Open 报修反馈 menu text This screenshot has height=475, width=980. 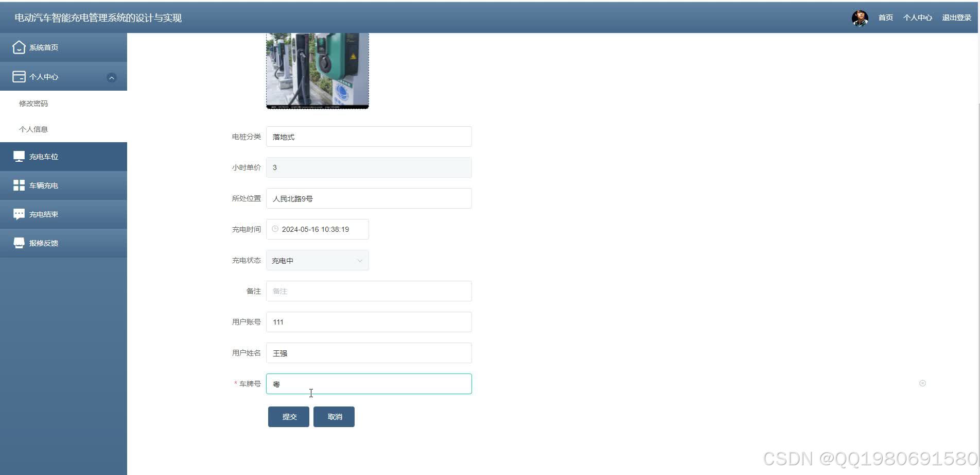coord(44,243)
